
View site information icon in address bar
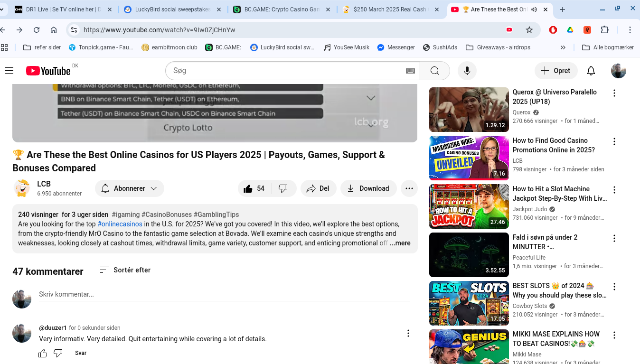coord(74,30)
